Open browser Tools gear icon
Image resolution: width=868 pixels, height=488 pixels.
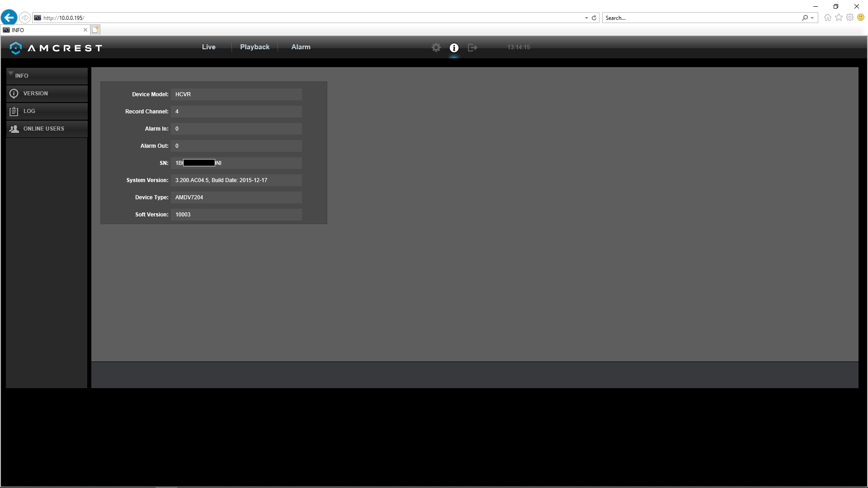point(850,18)
